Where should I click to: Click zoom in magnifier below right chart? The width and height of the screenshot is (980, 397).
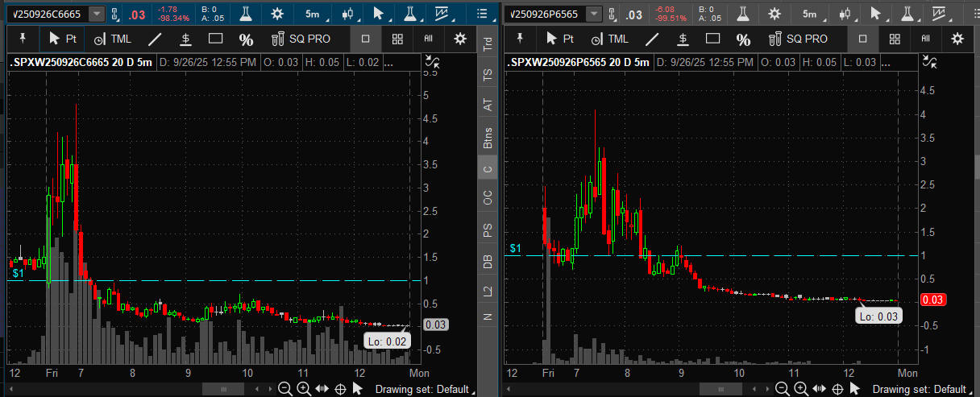tap(799, 389)
